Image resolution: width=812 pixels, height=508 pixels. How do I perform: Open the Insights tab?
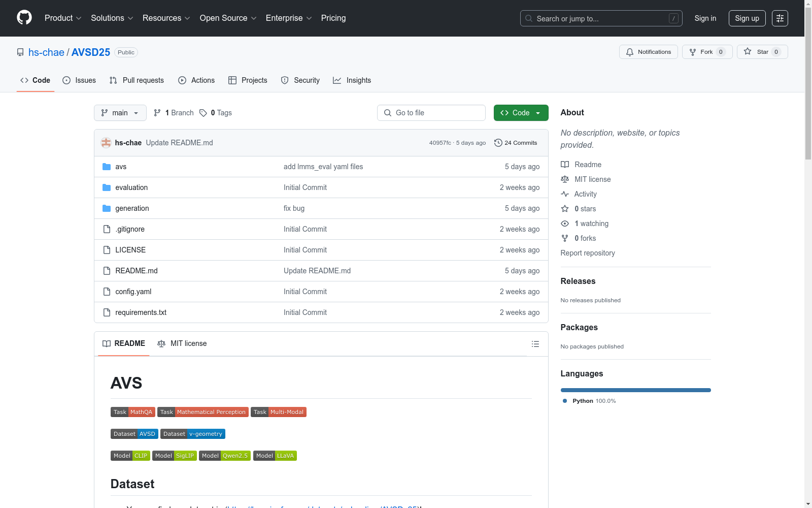coord(352,80)
